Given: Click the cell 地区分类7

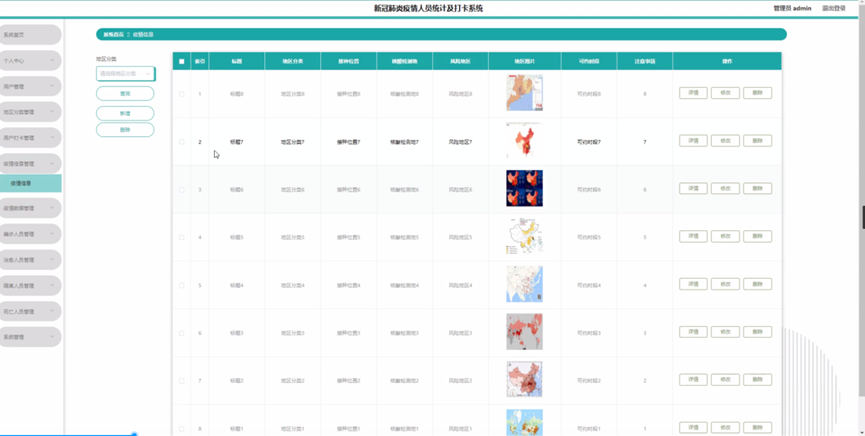Looking at the screenshot, I should [x=292, y=142].
